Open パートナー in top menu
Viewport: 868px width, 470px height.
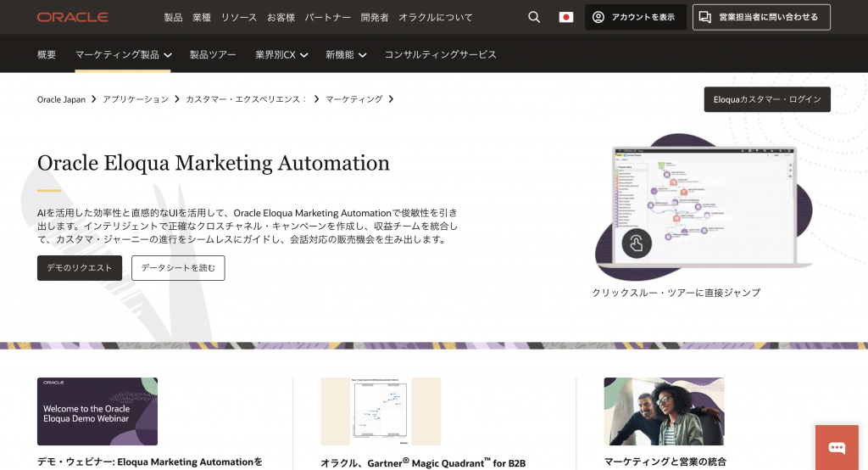(x=328, y=17)
